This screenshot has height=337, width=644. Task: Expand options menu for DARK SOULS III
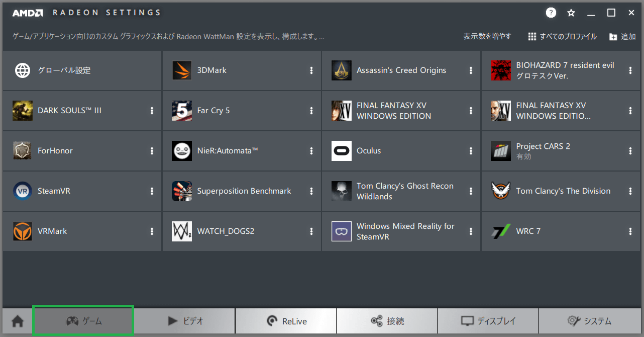(152, 111)
